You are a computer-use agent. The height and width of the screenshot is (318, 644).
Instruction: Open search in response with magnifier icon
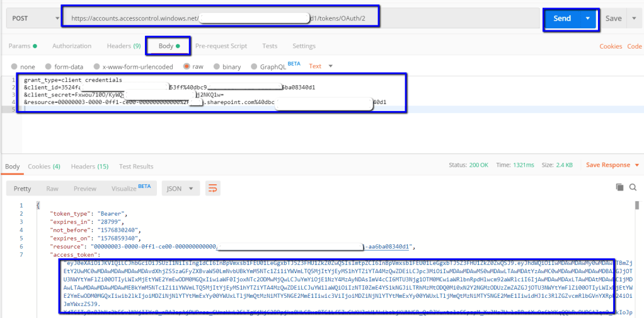click(x=633, y=187)
